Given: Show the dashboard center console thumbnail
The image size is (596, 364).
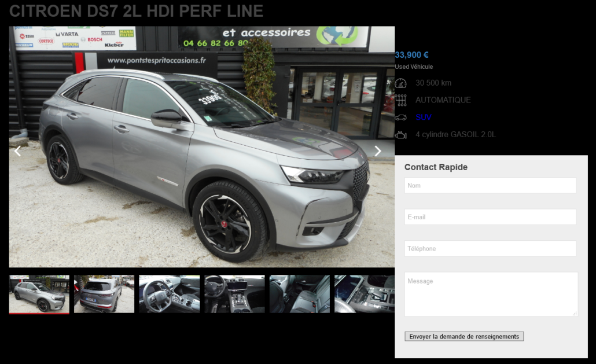Looking at the screenshot, I should pyautogui.click(x=234, y=294).
